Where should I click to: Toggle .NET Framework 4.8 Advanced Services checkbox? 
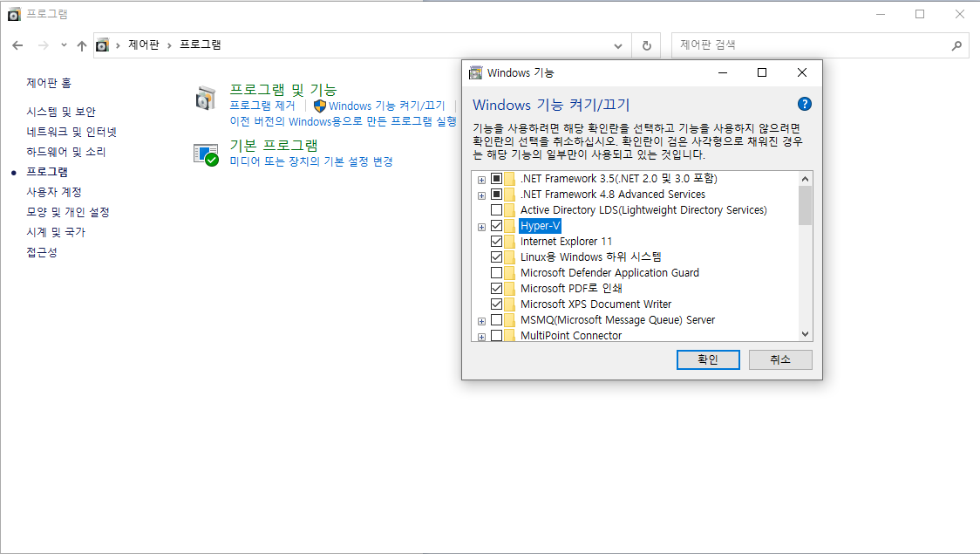click(x=496, y=194)
